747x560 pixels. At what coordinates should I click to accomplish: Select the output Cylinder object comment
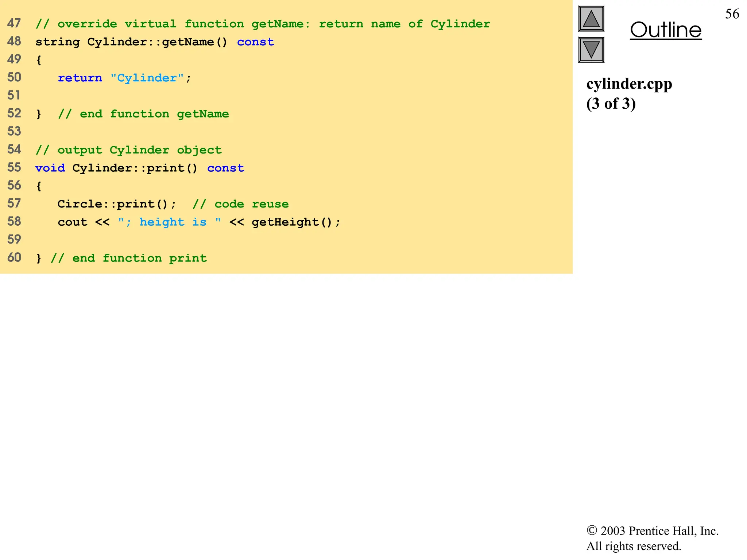[128, 150]
